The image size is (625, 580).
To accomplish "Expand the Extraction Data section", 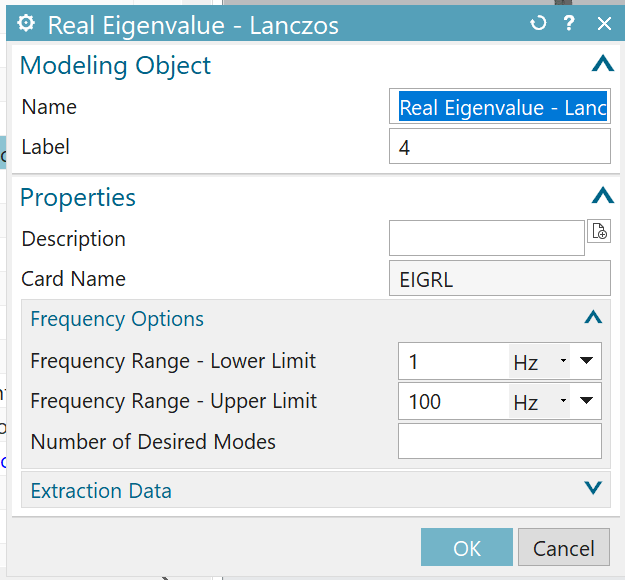I will (593, 489).
